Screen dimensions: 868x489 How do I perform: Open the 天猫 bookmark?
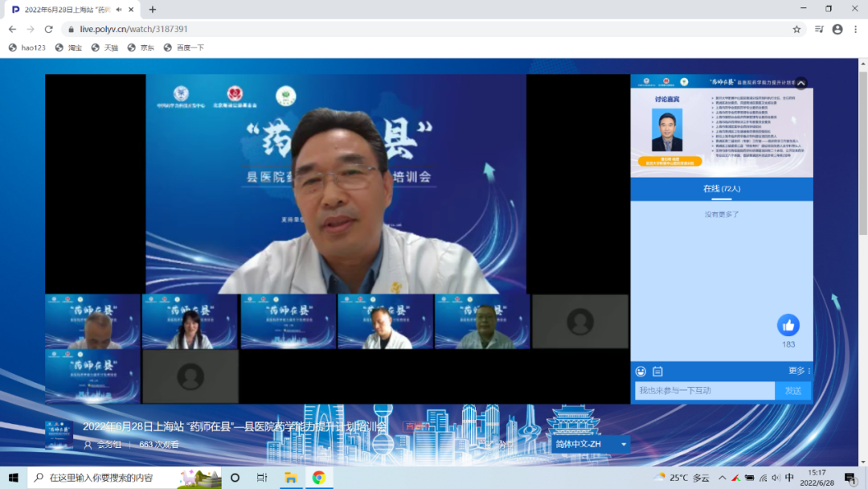click(104, 47)
